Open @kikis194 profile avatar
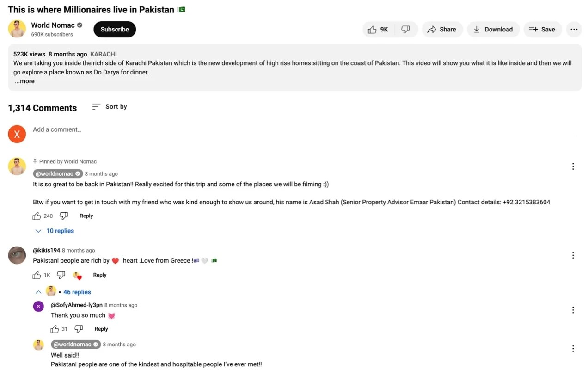The image size is (588, 370). (17, 255)
